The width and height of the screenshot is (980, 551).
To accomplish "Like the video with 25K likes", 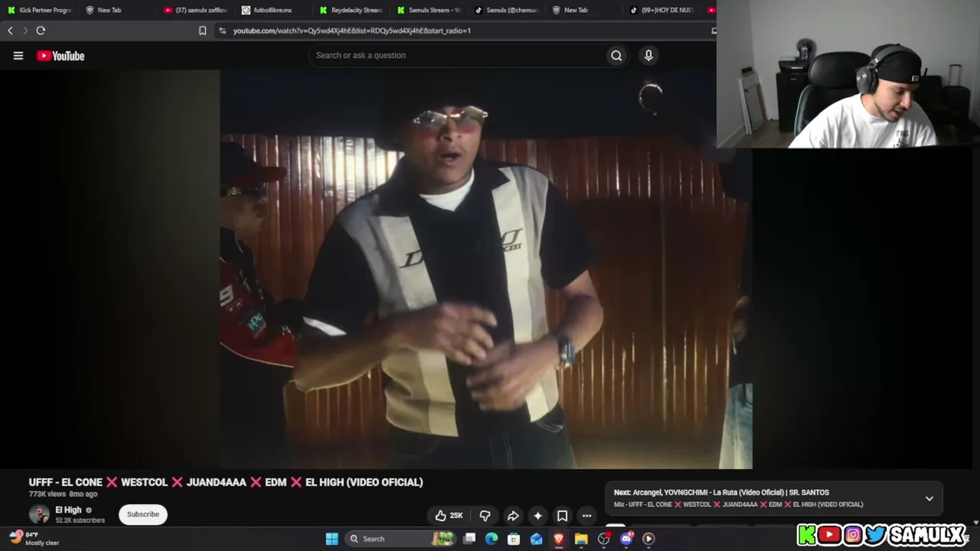I will (449, 516).
